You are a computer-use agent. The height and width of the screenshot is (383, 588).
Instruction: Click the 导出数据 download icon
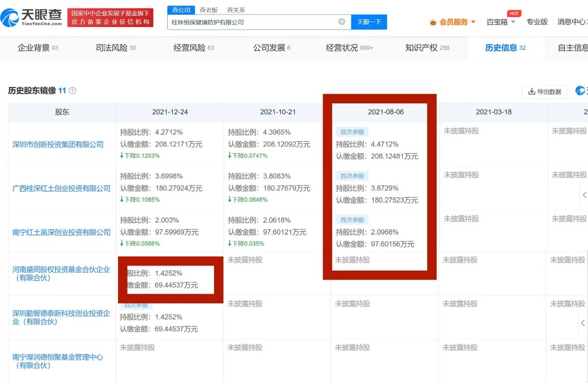pos(531,92)
